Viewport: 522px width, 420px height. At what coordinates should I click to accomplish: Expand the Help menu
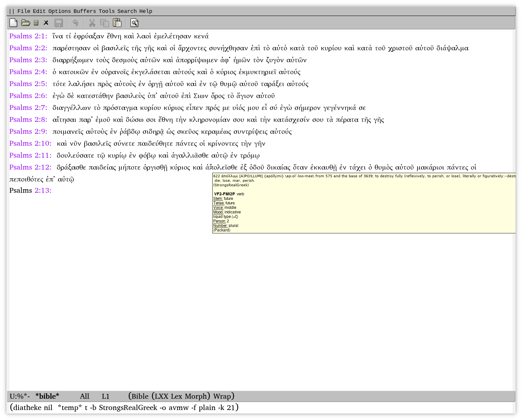pos(146,11)
